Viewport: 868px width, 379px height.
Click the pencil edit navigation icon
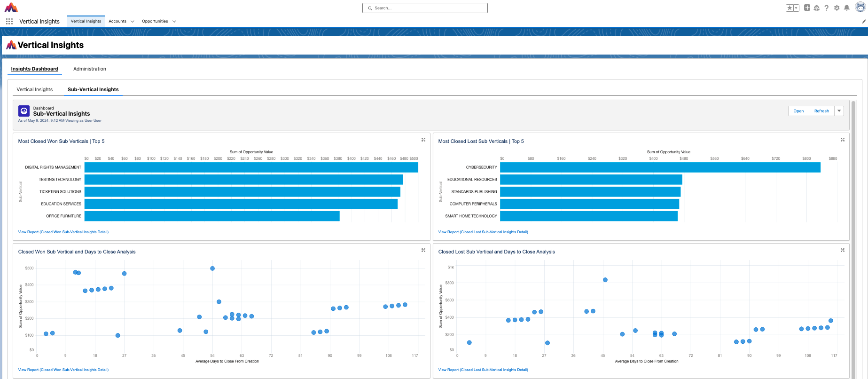[864, 21]
